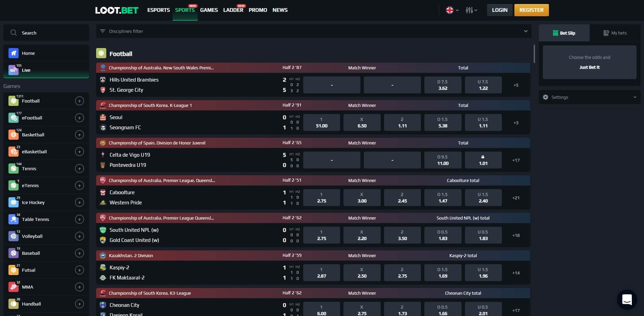The image size is (644, 316).
Task: Select the Ice Hockey sport icon
Action: click(x=14, y=202)
